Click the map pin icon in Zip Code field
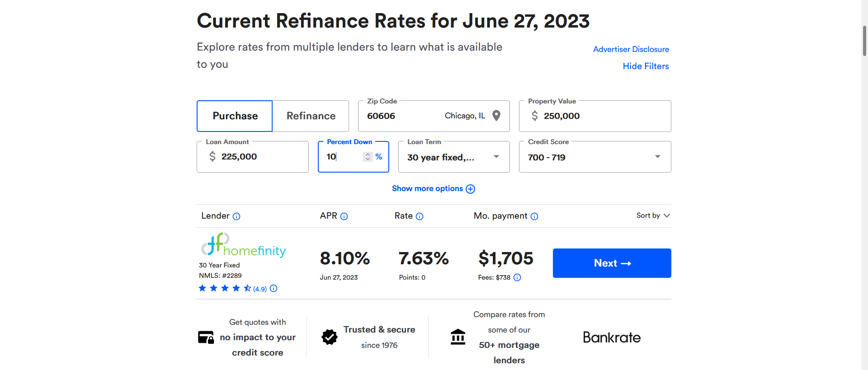This screenshot has width=868, height=370. [496, 116]
